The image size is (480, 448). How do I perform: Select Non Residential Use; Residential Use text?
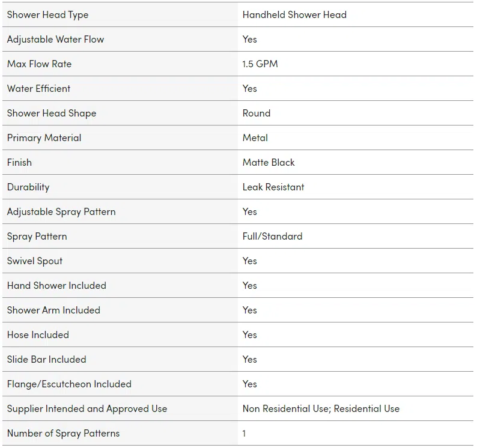coord(321,409)
